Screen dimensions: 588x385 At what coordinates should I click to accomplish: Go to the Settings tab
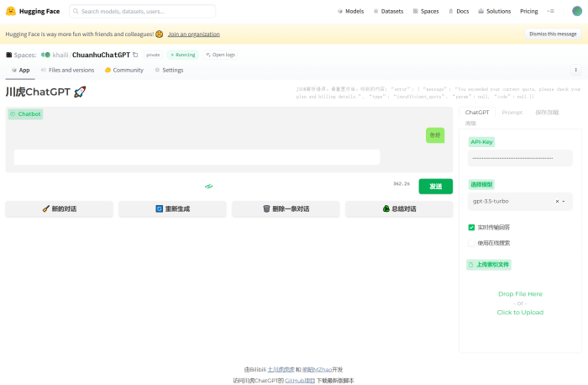pos(169,71)
